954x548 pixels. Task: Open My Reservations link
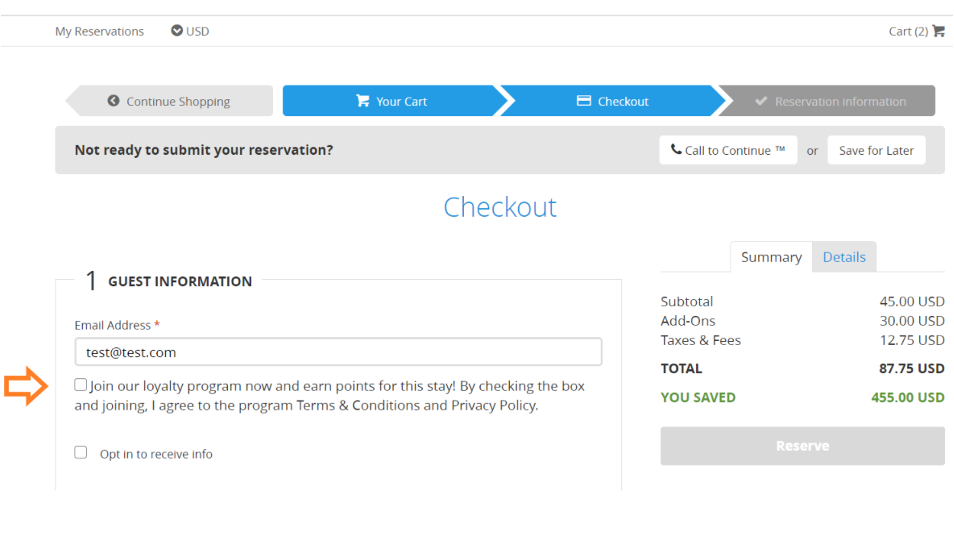tap(99, 31)
